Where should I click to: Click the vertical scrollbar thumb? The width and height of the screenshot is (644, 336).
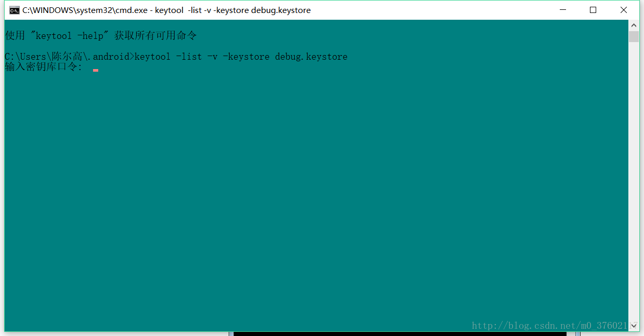pyautogui.click(x=634, y=36)
